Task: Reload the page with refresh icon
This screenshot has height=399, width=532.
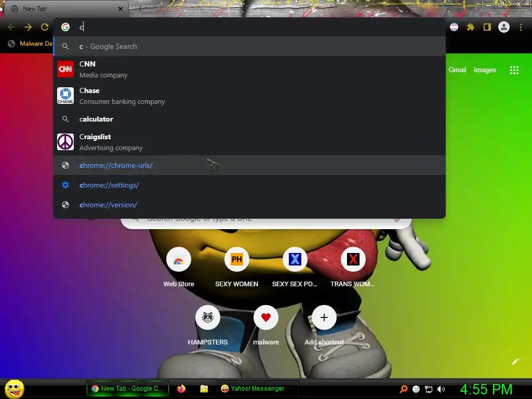Action: (45, 27)
